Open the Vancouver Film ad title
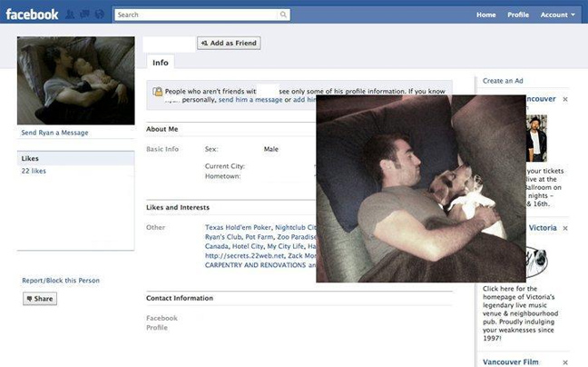This screenshot has height=367, width=588. 510,362
